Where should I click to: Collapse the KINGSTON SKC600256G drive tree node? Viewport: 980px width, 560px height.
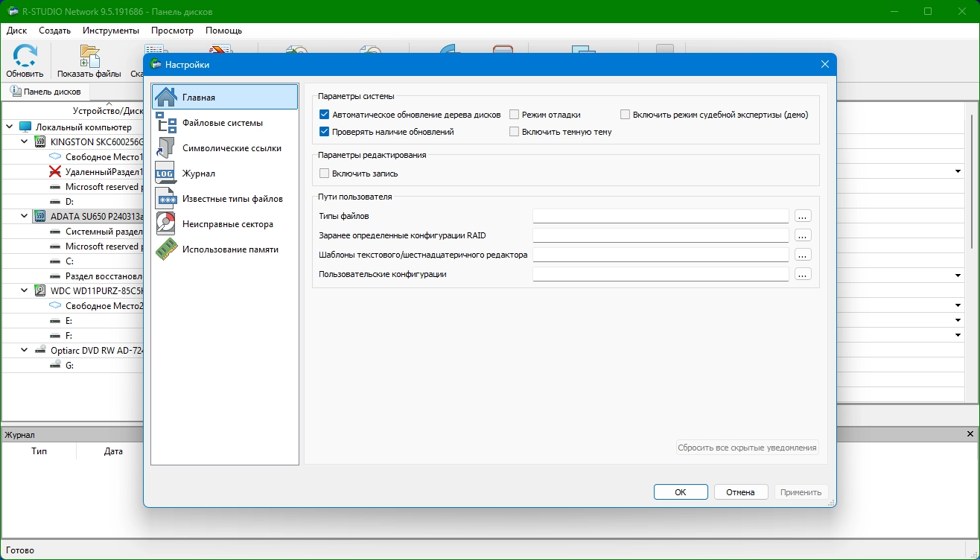pyautogui.click(x=25, y=141)
